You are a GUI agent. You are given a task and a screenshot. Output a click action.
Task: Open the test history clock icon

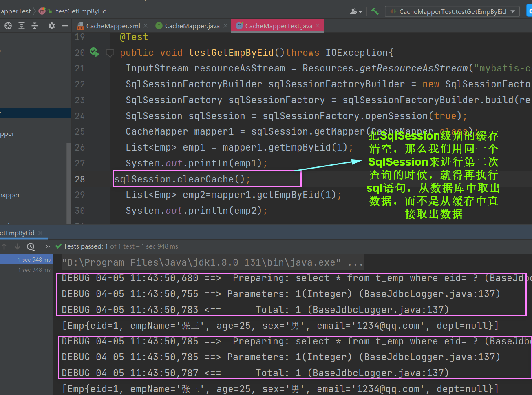coord(31,246)
